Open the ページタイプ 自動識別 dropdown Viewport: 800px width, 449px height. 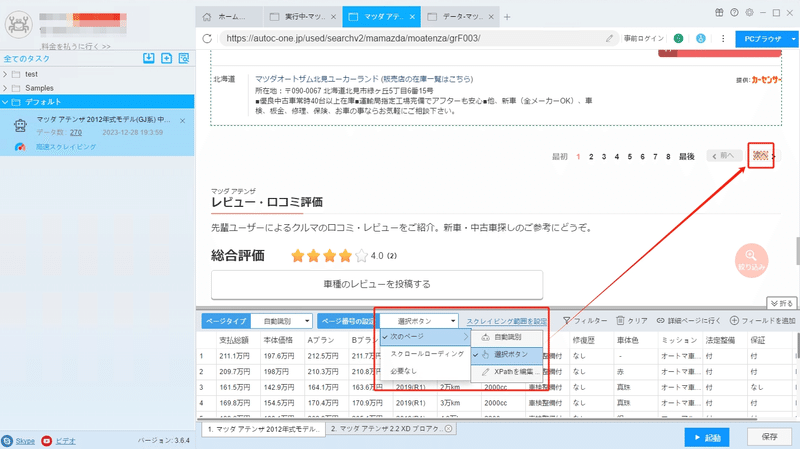(x=282, y=321)
